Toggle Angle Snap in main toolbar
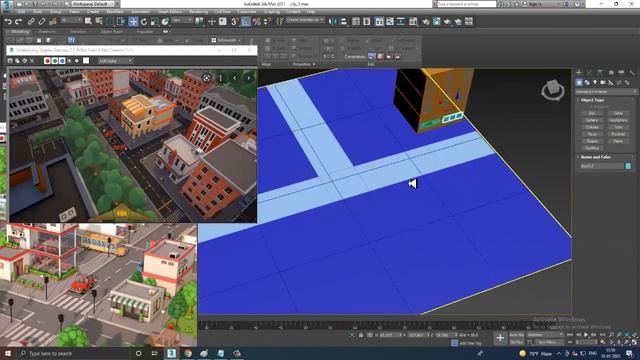Screen dimensions: 640x360 pyautogui.click(x=246, y=21)
